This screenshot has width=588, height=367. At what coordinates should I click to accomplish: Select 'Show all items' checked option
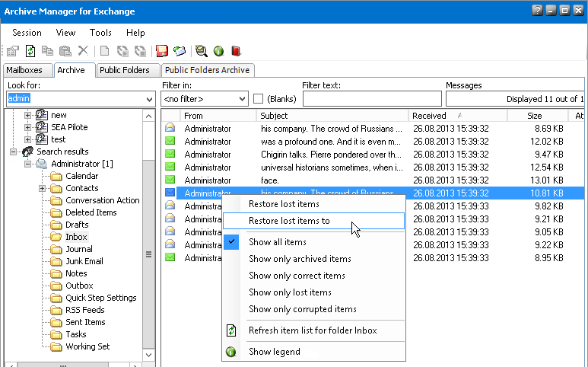pos(278,242)
